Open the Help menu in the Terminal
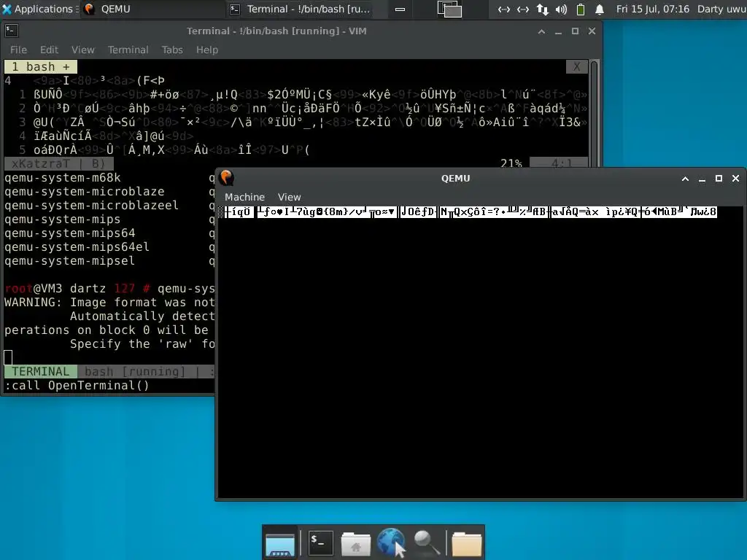Screen dimensions: 747x560 tap(207, 50)
